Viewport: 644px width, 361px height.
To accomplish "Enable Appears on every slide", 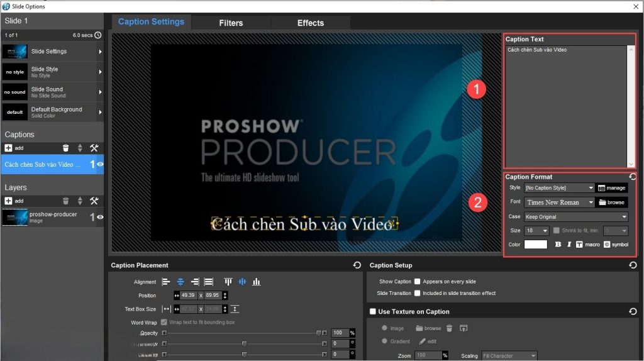I will coord(418,281).
